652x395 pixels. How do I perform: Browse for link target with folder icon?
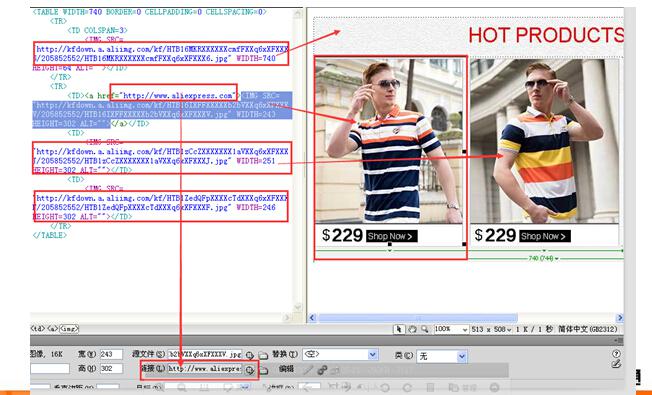[x=263, y=370]
